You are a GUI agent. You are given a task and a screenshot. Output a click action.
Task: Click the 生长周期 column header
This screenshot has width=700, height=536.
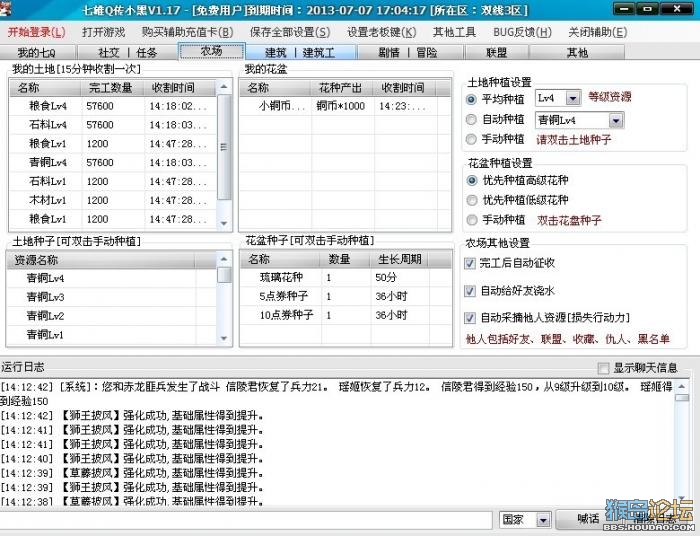[399, 259]
